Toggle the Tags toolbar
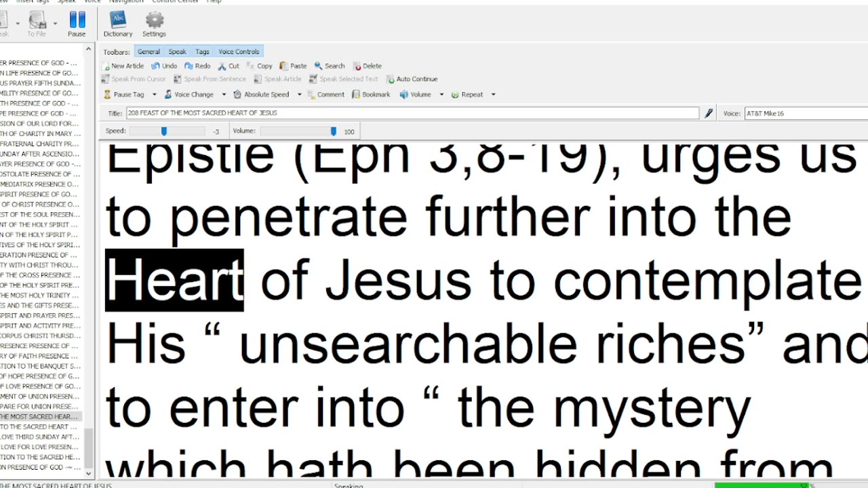Image resolution: width=868 pixels, height=488 pixels. 202,52
